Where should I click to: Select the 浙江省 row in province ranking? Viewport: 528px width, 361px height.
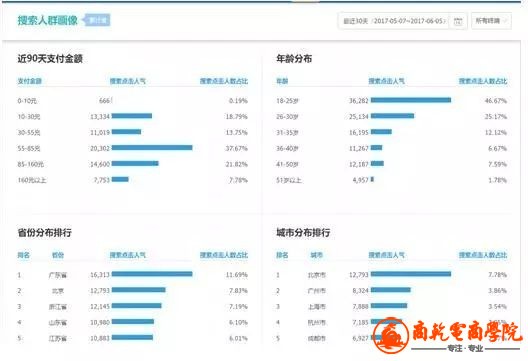tap(133, 306)
